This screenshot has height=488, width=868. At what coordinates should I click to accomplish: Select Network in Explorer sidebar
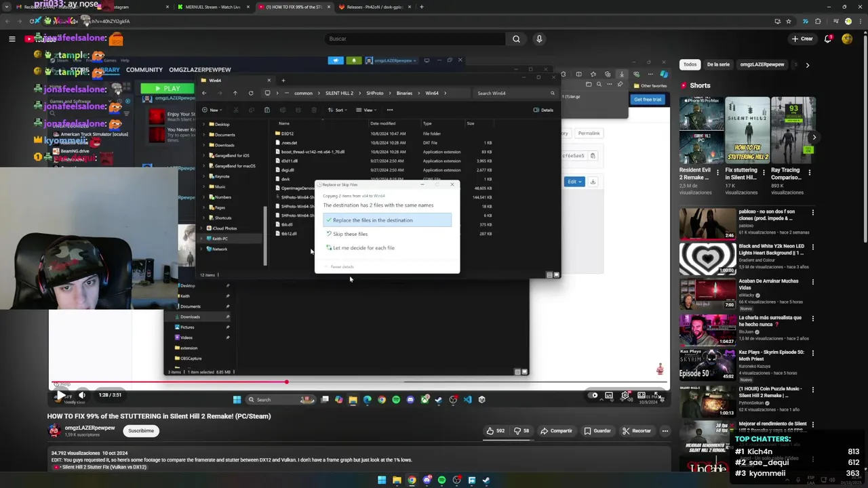[x=219, y=249]
